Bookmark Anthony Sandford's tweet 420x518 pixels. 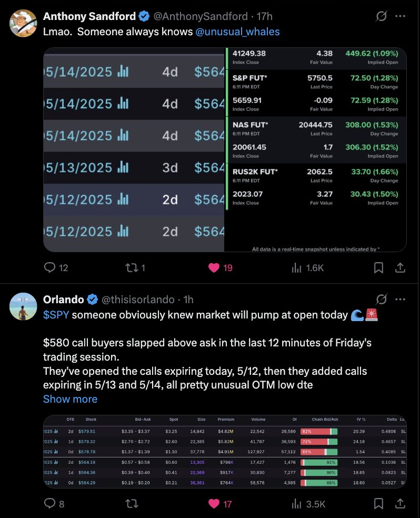(x=378, y=267)
